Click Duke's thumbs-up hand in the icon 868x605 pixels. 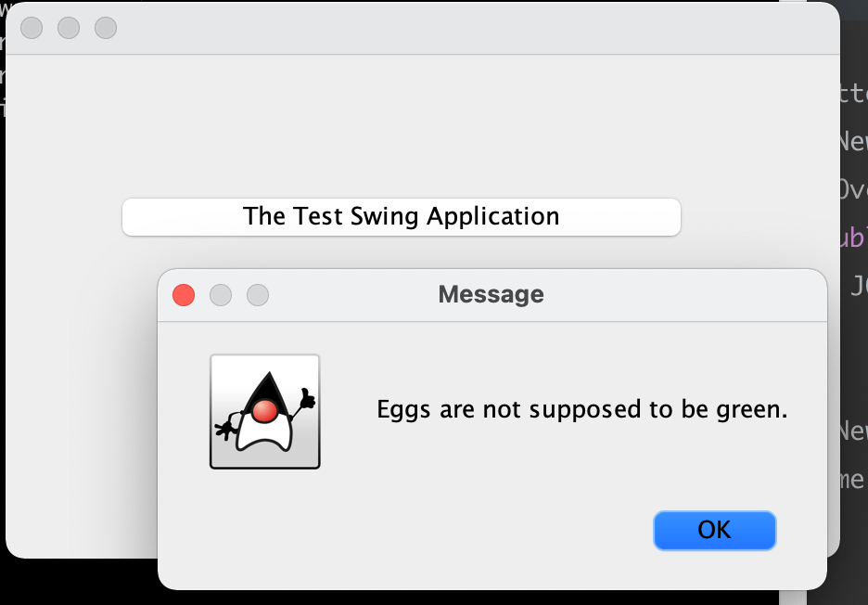[307, 398]
